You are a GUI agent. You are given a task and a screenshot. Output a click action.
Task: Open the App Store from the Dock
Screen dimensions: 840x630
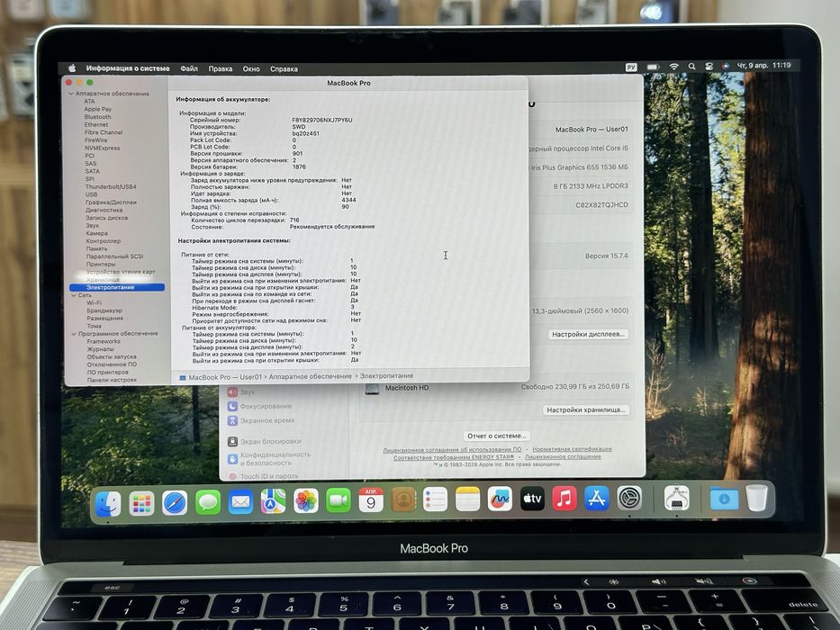pos(597,499)
